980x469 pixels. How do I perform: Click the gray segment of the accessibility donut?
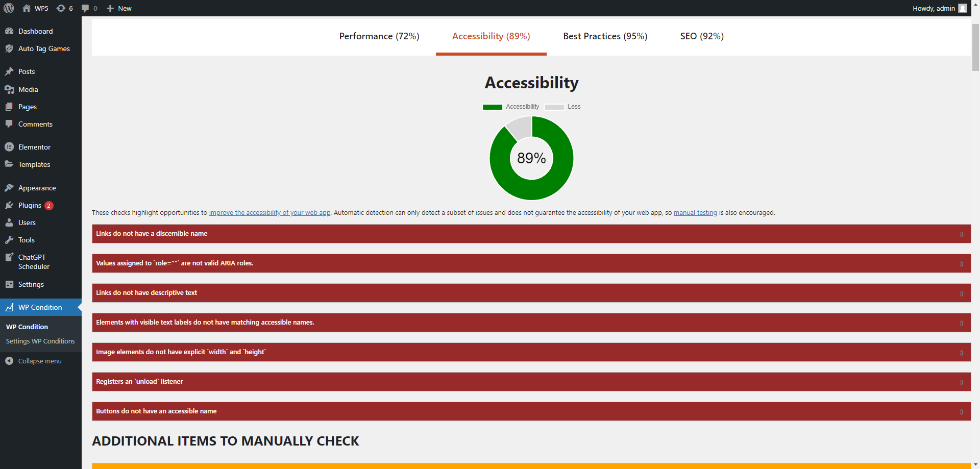coord(520,127)
